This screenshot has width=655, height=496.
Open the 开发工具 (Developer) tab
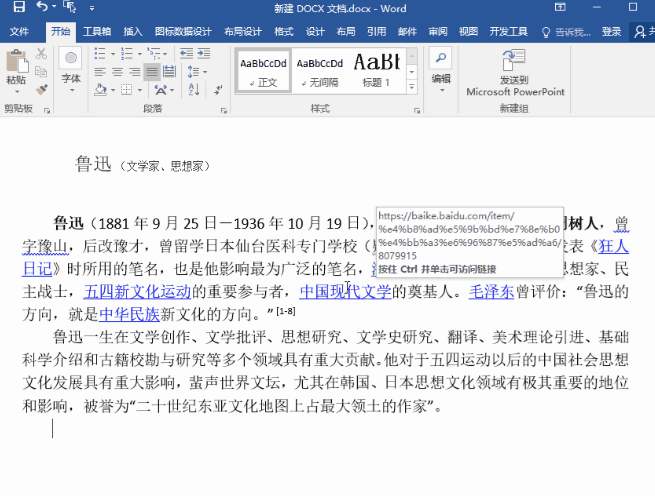[x=508, y=31]
